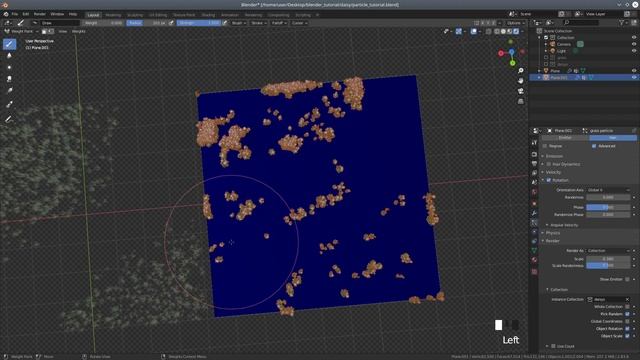
Task: Click the green Y axis gizmo ball
Action: click(x=513, y=63)
